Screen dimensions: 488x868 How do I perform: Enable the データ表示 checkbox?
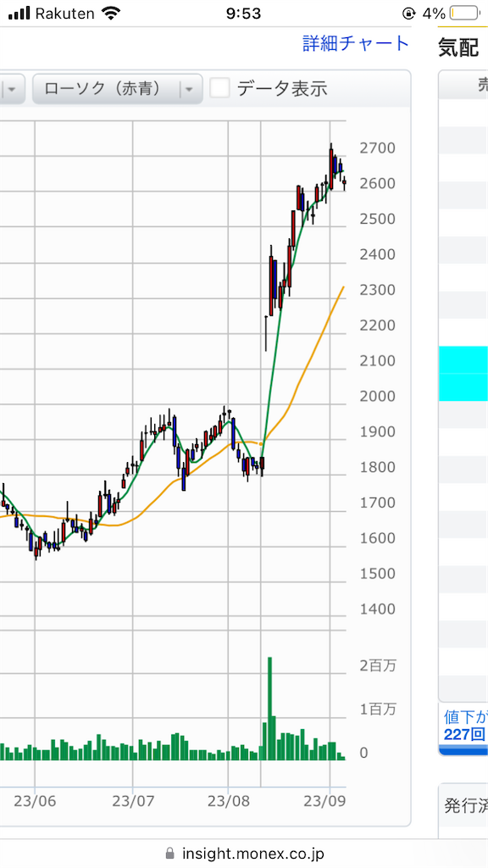click(x=219, y=88)
